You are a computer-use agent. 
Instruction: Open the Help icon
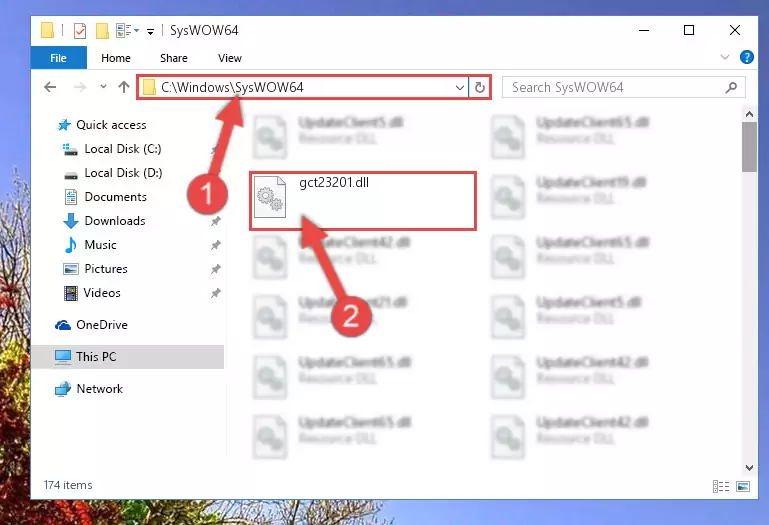tap(746, 57)
